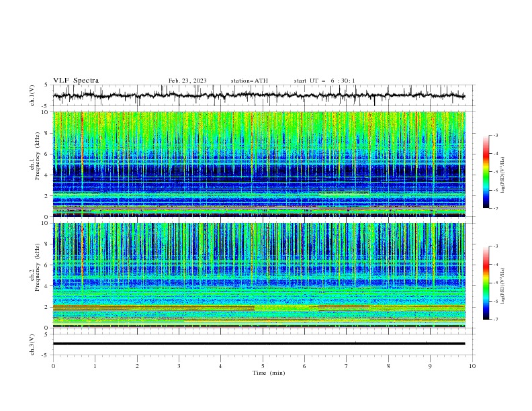The height and width of the screenshot is (411, 532).
Task: Click the 'Time (min)' axis label
Action: (x=269, y=373)
